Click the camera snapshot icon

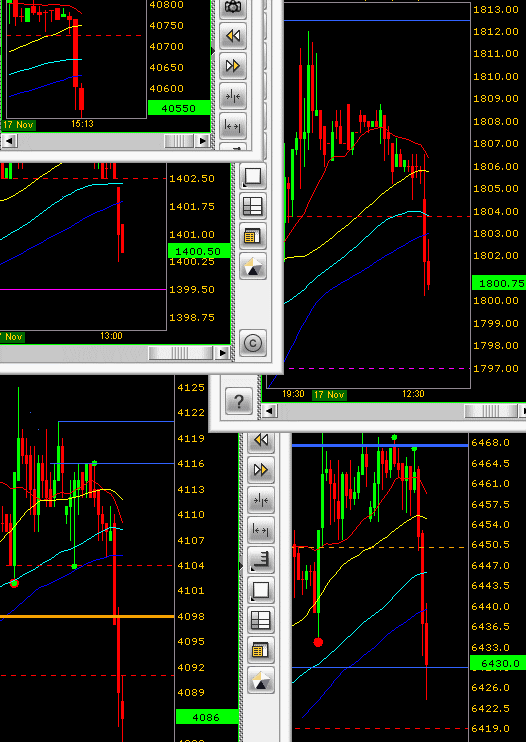coord(233,8)
